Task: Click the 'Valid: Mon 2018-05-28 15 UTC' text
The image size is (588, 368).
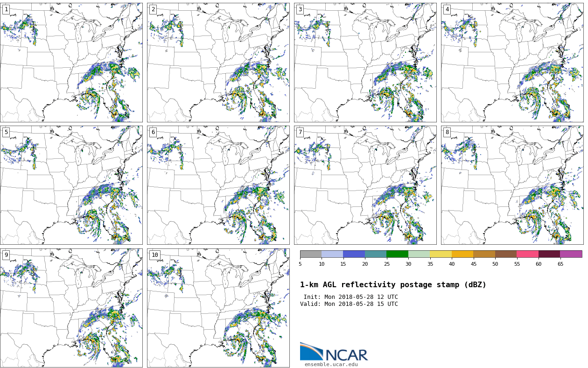Action: coord(349,304)
